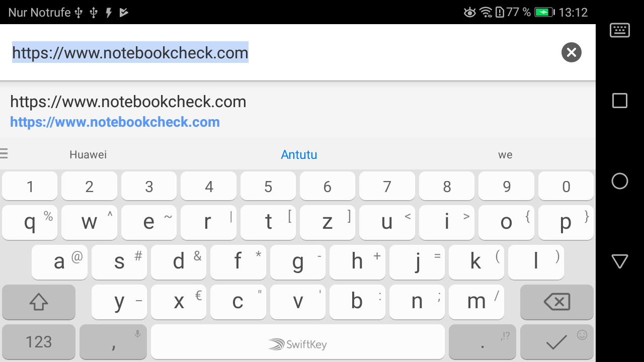Tap the number 5 key

(268, 186)
